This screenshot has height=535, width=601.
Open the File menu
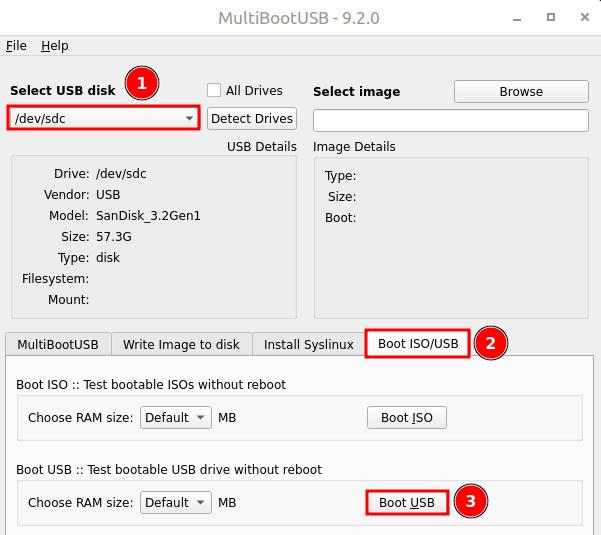point(16,46)
